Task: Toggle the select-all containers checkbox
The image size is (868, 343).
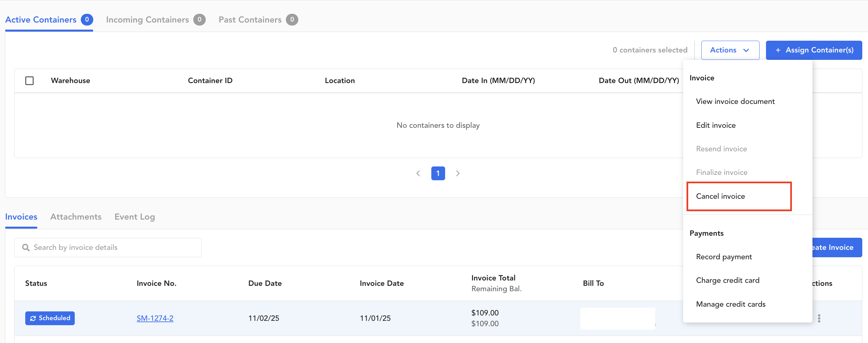Action: point(29,81)
